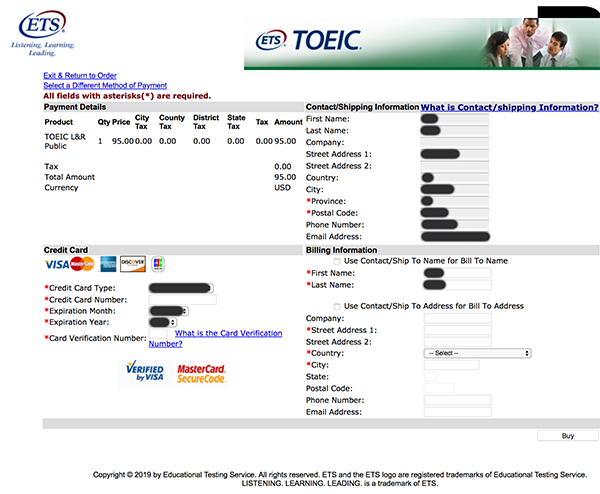Focus the Card Verification Number field
This screenshot has width=600, height=494.
click(158, 334)
